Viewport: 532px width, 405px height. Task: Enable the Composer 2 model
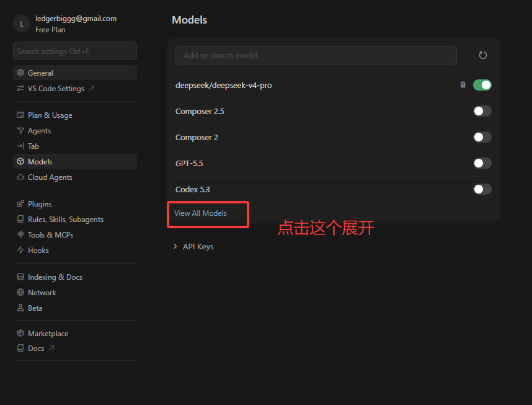tap(482, 137)
